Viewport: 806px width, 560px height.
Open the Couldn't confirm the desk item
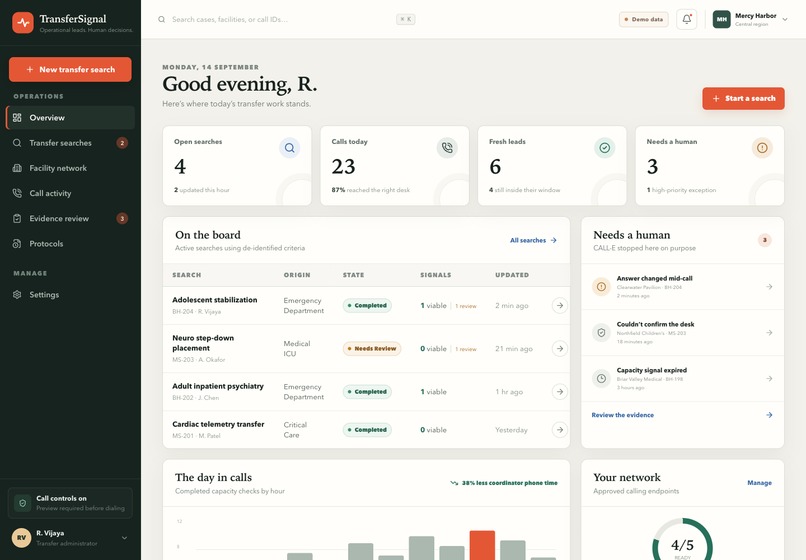pyautogui.click(x=682, y=333)
